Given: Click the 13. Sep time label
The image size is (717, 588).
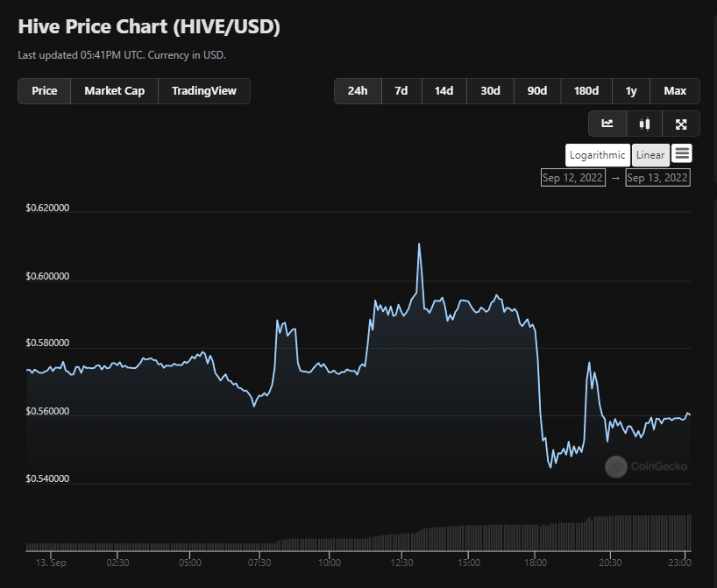Looking at the screenshot, I should (51, 563).
